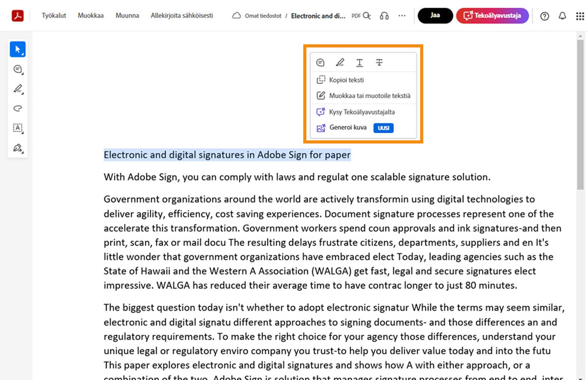
Task: Search the PDF with magnifier icon
Action: (367, 15)
